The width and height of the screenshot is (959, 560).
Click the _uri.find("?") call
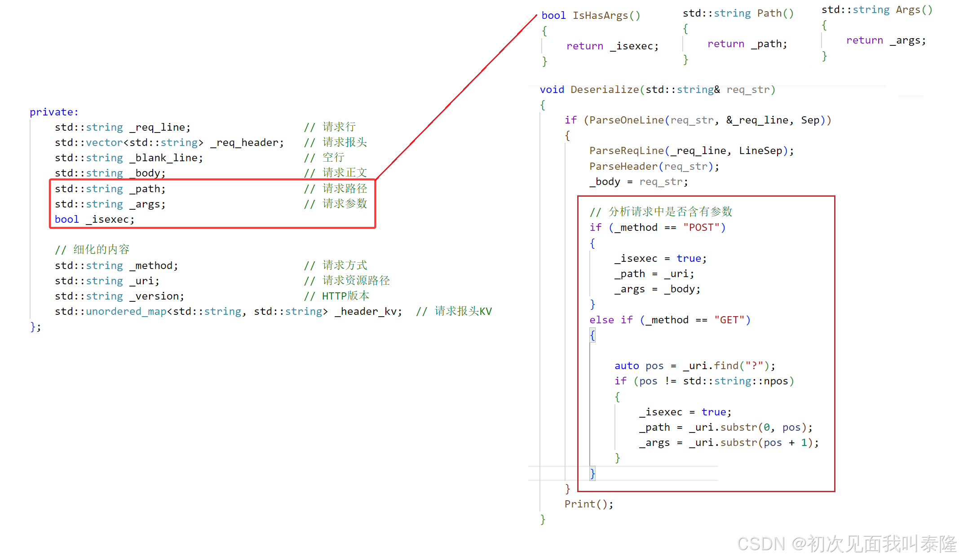pyautogui.click(x=728, y=366)
